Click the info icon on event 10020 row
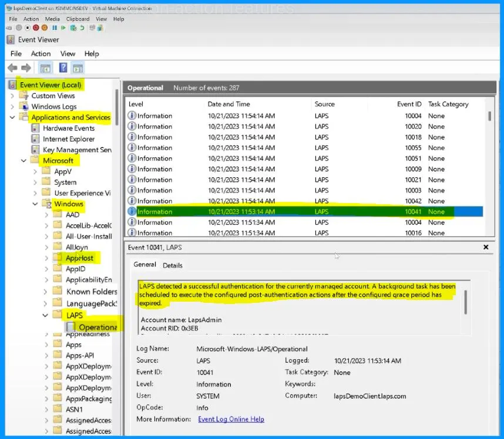This screenshot has width=504, height=439. (x=132, y=126)
